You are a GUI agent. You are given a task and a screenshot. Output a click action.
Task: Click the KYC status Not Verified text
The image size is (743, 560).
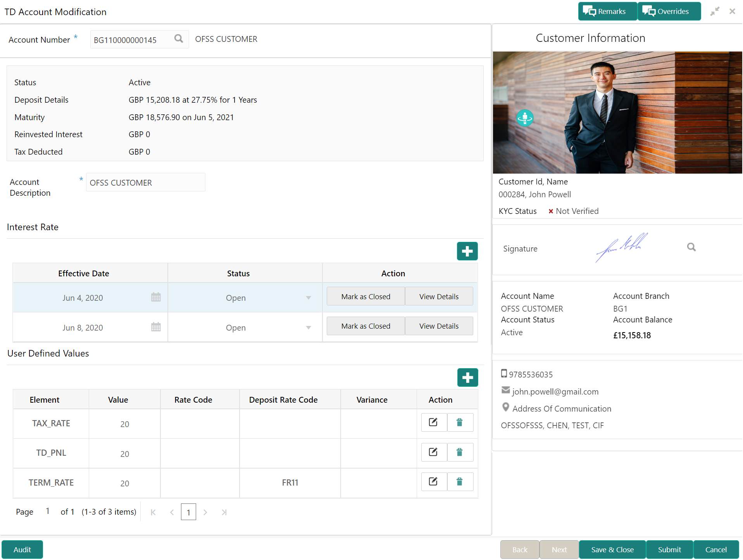577,211
